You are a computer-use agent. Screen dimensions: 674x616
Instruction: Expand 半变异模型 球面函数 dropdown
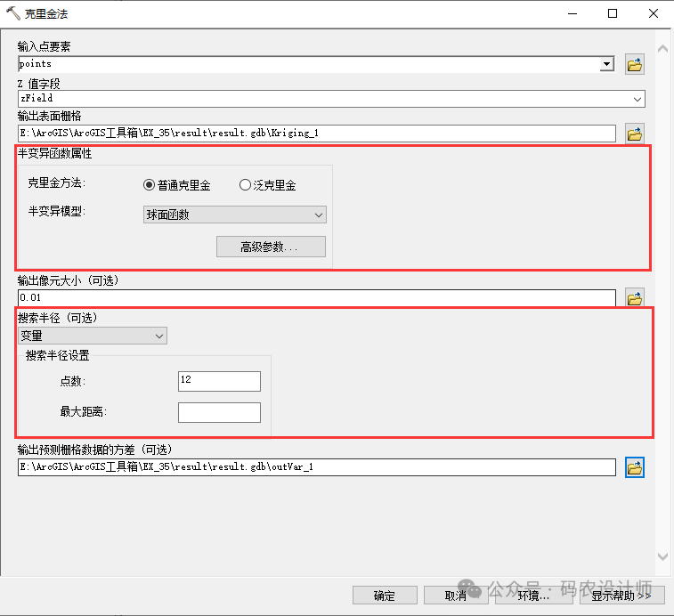[319, 215]
